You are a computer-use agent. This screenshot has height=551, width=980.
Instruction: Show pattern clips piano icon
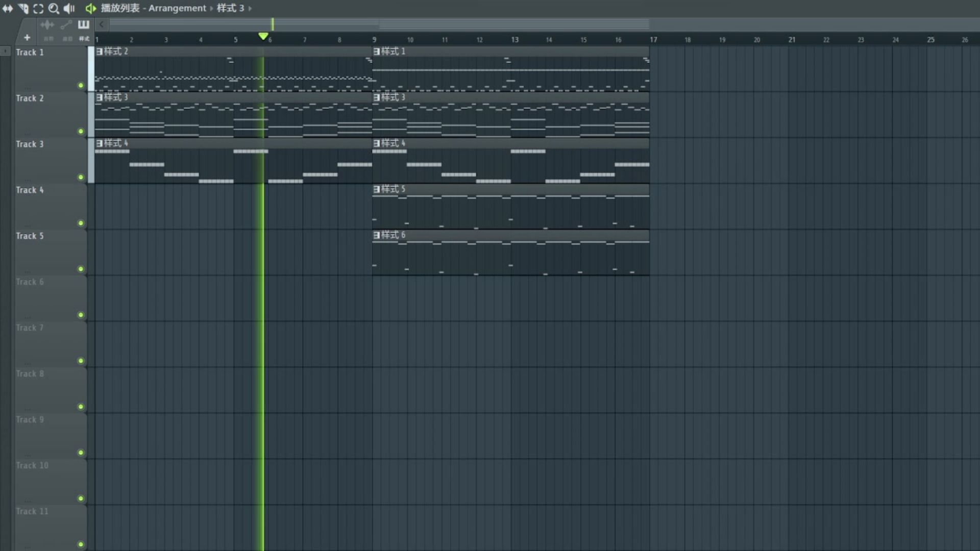click(84, 24)
